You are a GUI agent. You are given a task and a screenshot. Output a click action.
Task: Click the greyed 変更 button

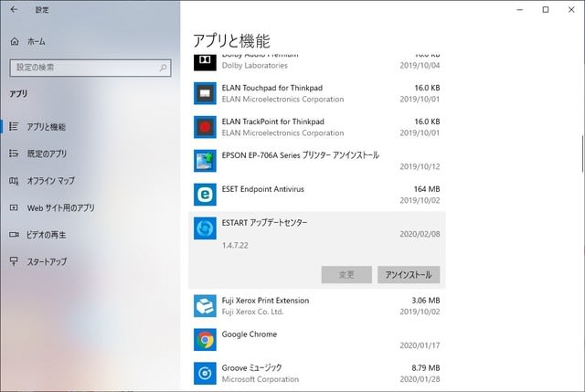coord(346,275)
